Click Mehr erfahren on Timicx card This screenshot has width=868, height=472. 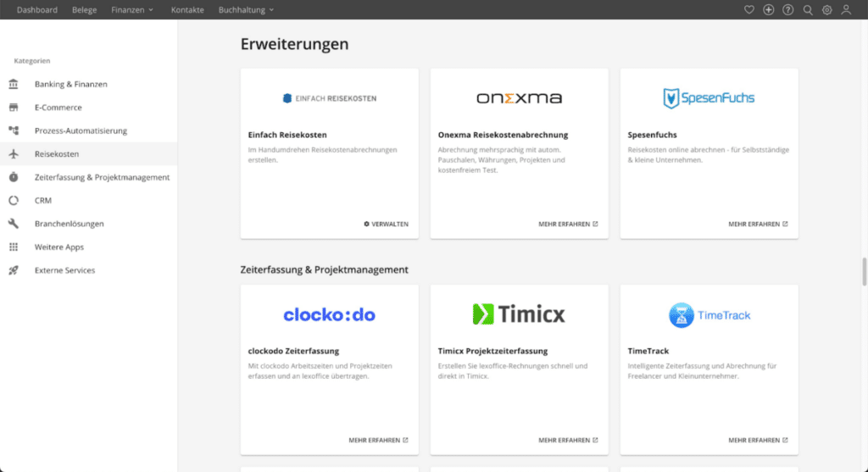(568, 441)
